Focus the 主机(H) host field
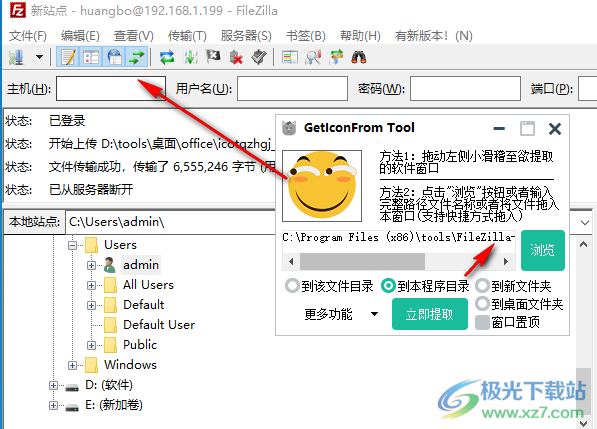This screenshot has width=597, height=429. point(111,88)
